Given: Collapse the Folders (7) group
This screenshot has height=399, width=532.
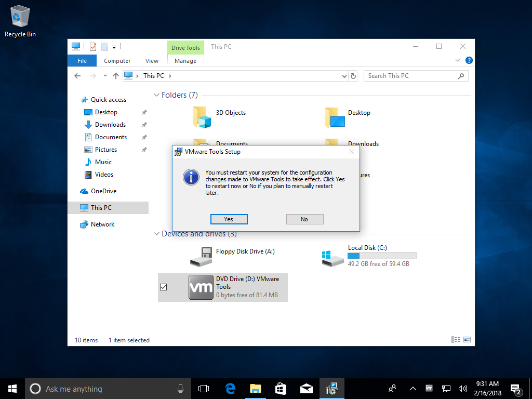Looking at the screenshot, I should [x=156, y=95].
